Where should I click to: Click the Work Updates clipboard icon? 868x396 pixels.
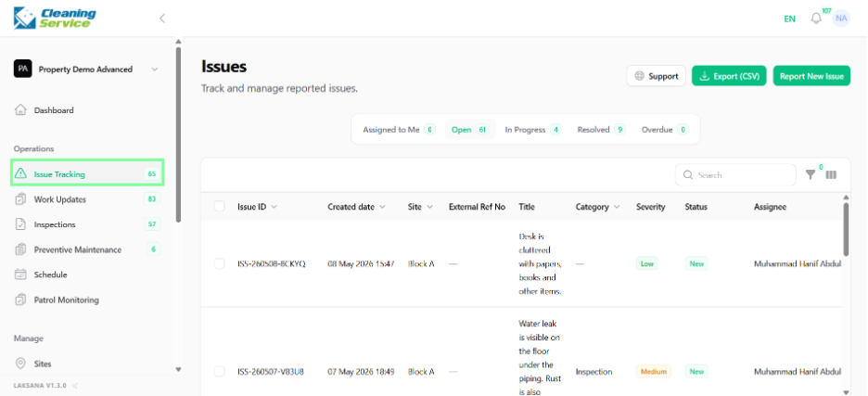click(x=20, y=199)
